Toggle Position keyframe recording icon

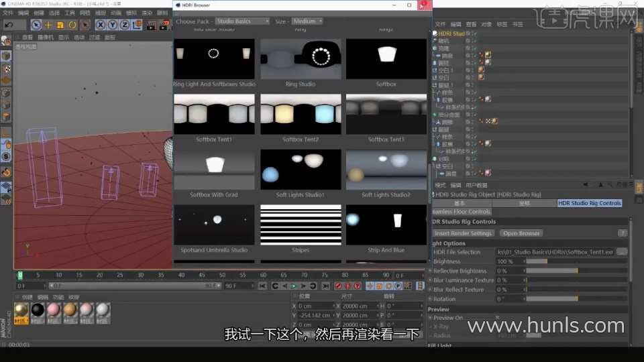(x=370, y=286)
